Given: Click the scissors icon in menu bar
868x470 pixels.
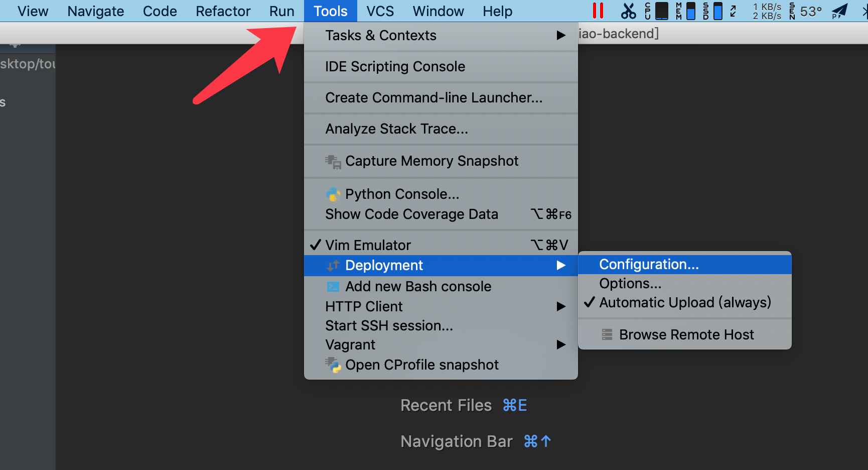Looking at the screenshot, I should 628,11.
